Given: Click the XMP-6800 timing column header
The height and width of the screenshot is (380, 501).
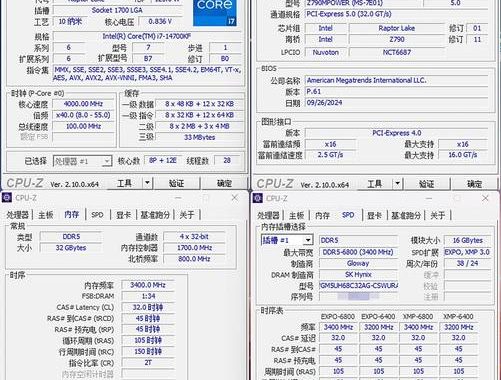Looking at the screenshot, I should coord(418,317).
